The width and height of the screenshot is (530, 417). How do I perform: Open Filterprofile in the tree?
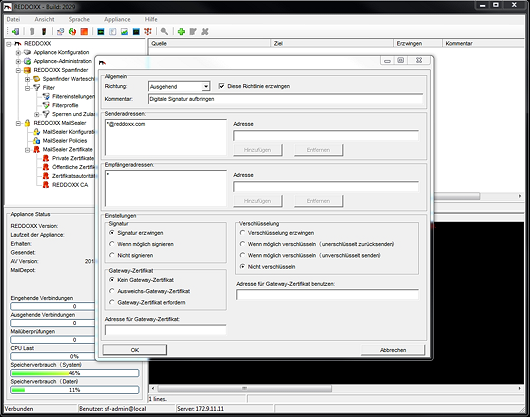65,105
